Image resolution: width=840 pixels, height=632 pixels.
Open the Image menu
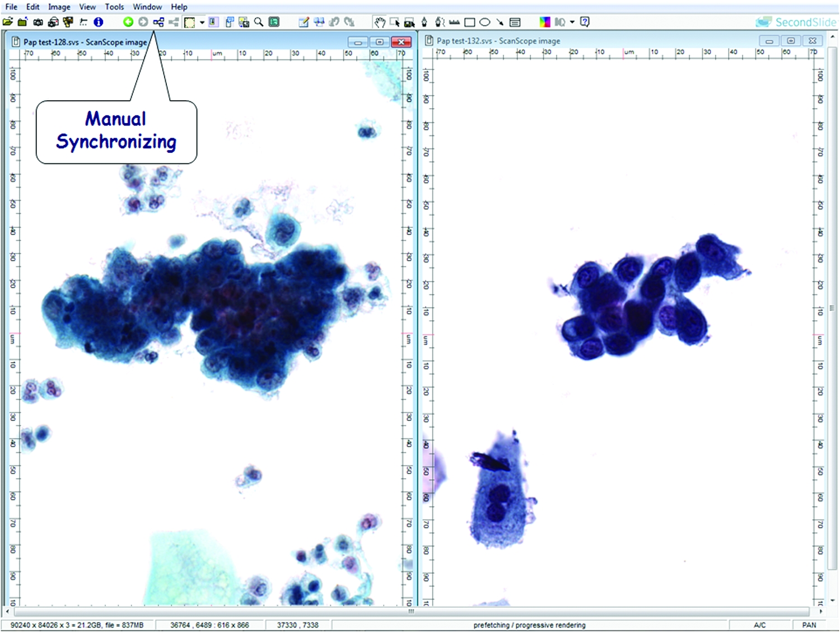click(59, 7)
